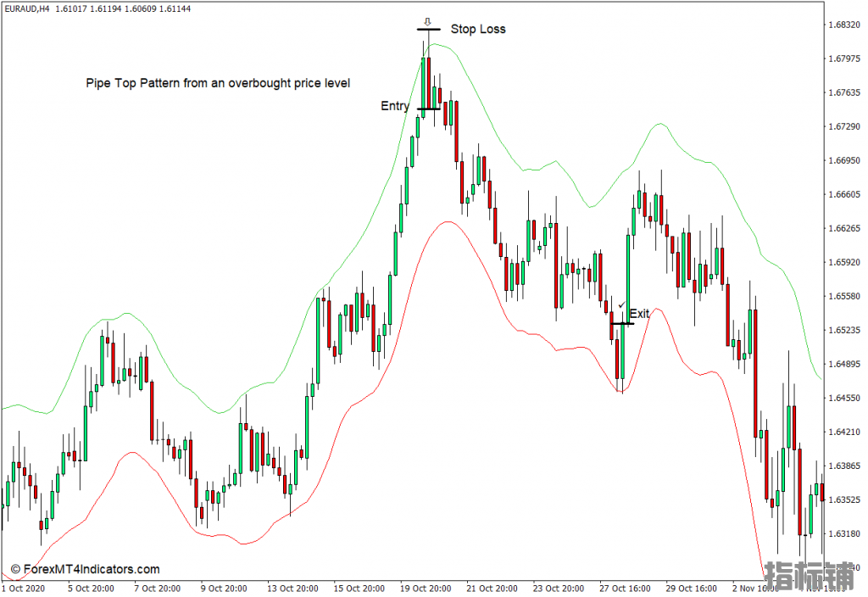Click the 19 Oct 20:00 time label
This screenshot has height=597, width=868.
426,589
